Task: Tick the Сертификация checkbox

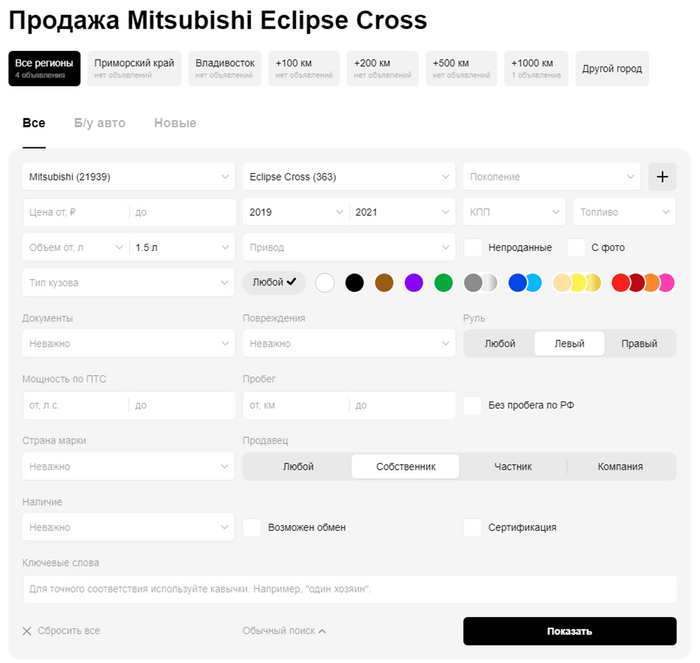Action: pyautogui.click(x=472, y=527)
